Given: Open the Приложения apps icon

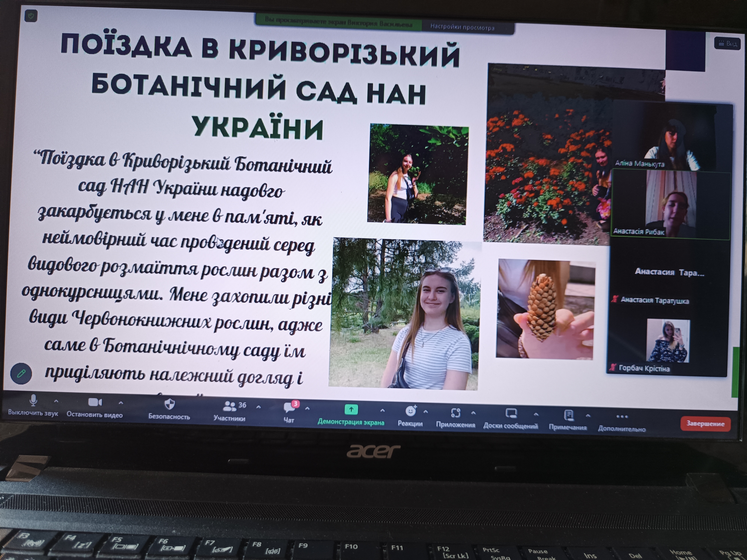Looking at the screenshot, I should [x=455, y=413].
